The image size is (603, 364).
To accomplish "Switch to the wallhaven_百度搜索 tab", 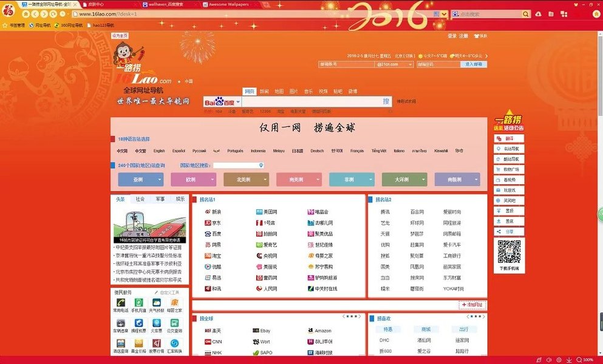I will [x=166, y=4].
